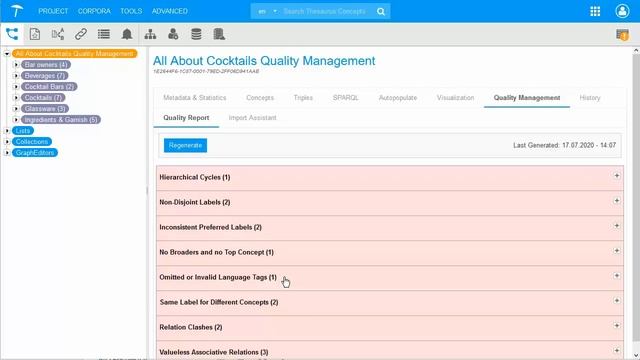This screenshot has width=640, height=360.
Task: Click the translate schemes toolbar icon
Action: tap(58, 34)
